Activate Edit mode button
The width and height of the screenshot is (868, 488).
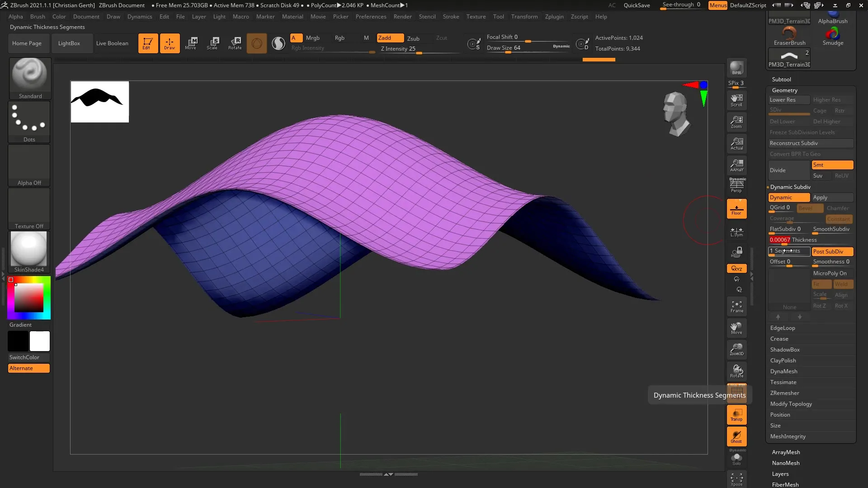(148, 43)
